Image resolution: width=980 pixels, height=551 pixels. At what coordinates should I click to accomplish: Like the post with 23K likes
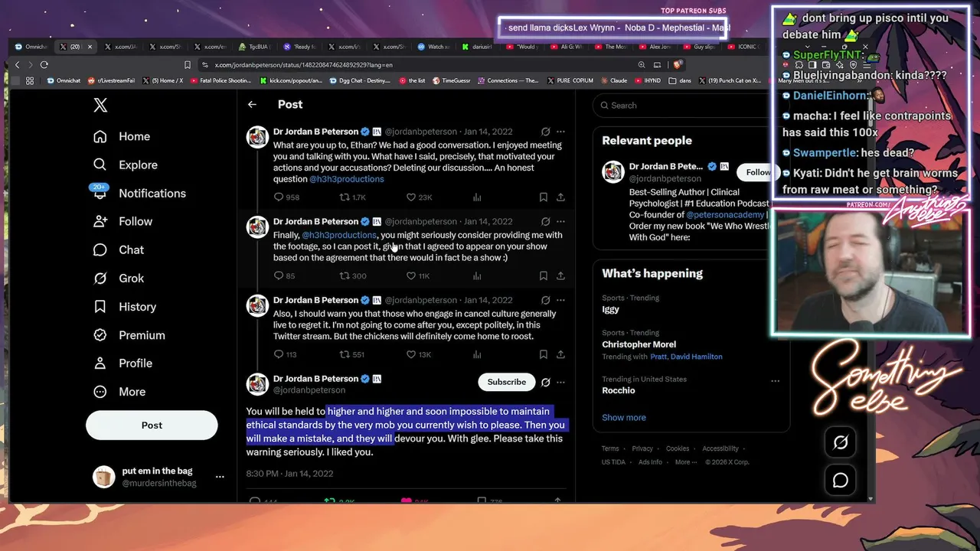(411, 197)
